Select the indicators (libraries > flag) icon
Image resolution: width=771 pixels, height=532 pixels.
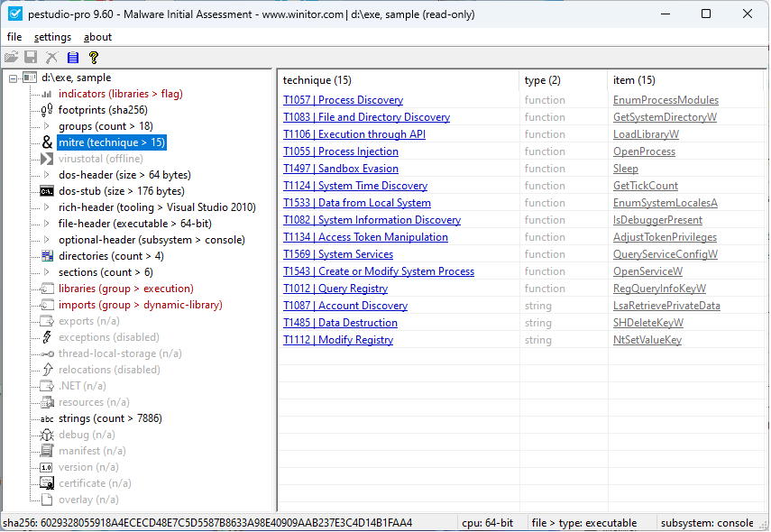tap(46, 94)
